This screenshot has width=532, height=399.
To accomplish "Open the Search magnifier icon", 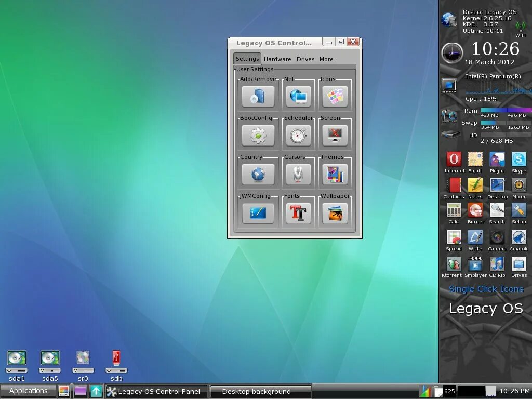I will (x=497, y=210).
